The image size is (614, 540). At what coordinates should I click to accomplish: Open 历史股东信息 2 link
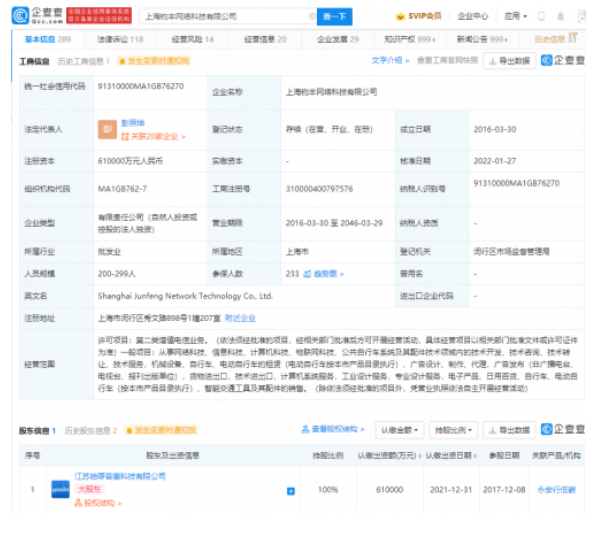91,431
